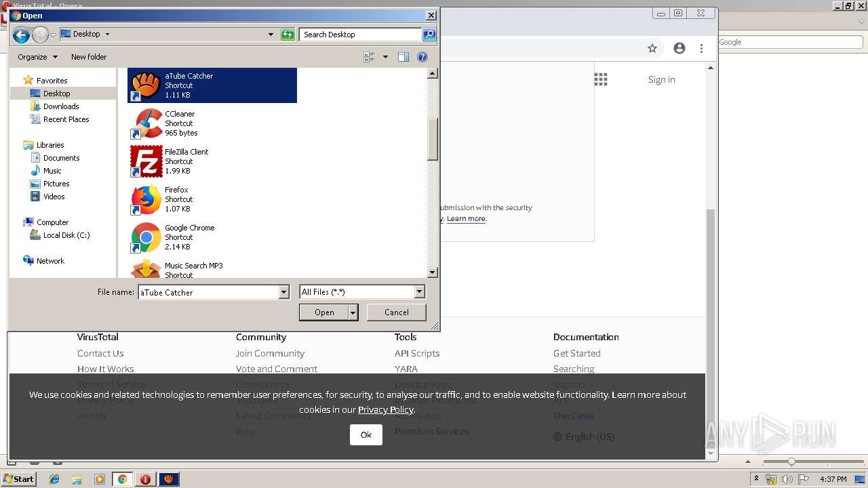Click the Search Desktop field
The width and height of the screenshot is (868, 488).
(361, 35)
